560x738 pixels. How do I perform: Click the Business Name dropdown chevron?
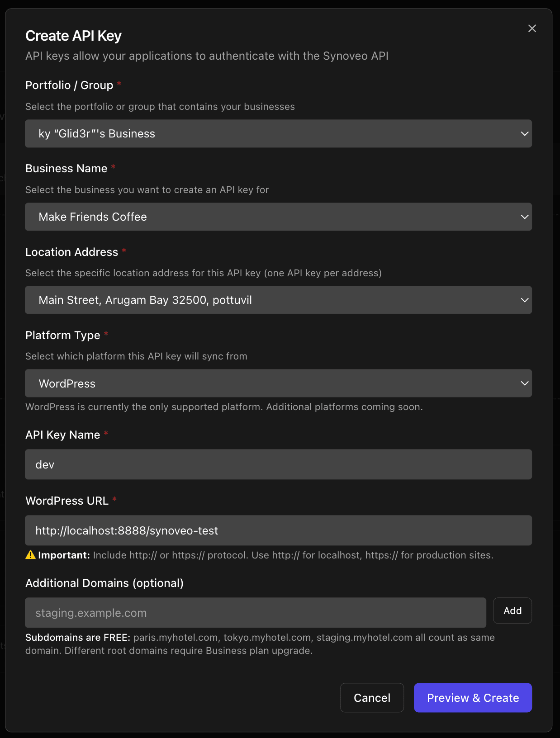click(x=524, y=217)
